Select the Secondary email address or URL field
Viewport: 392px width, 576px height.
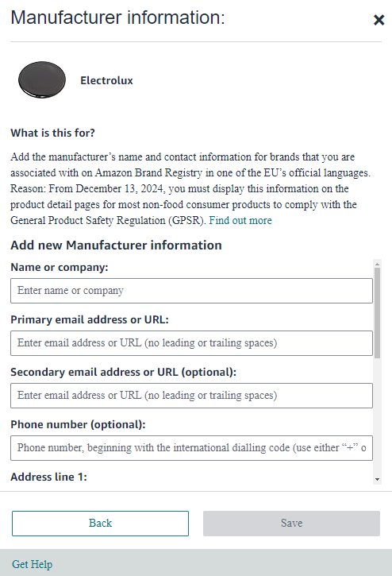click(191, 396)
